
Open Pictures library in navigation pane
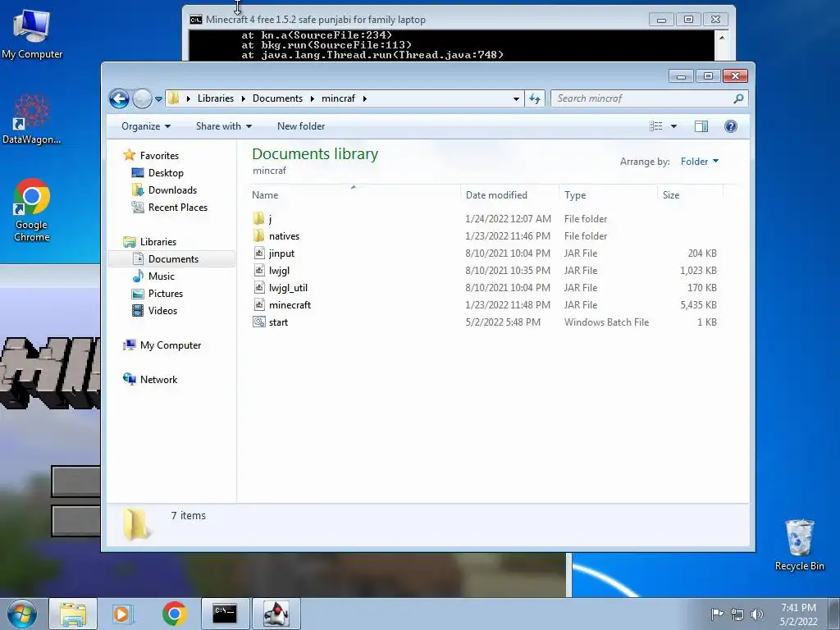tap(165, 294)
